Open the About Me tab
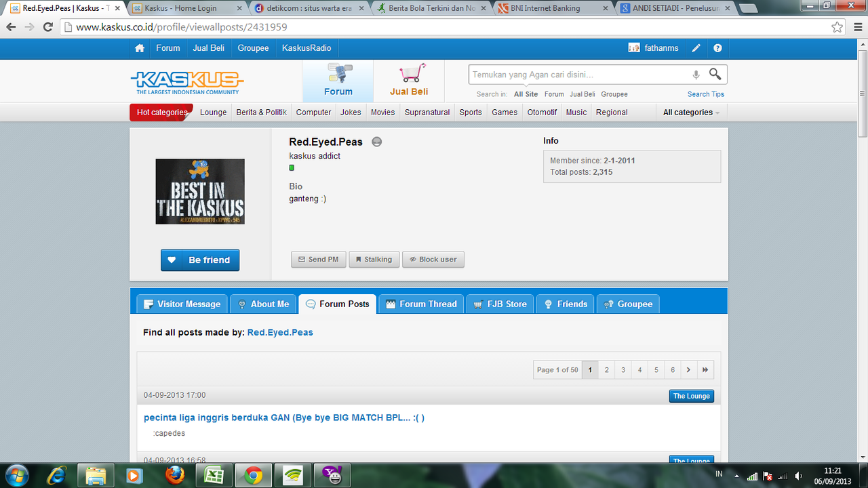 point(263,304)
